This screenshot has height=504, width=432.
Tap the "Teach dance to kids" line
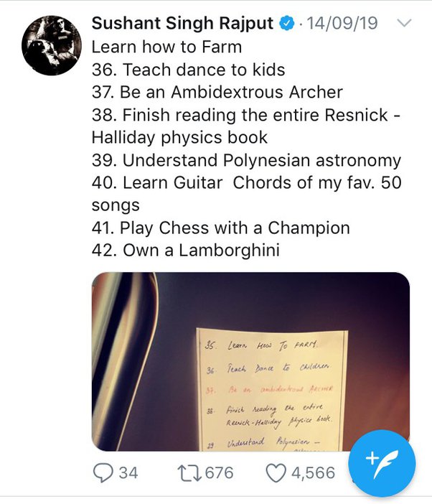188,70
